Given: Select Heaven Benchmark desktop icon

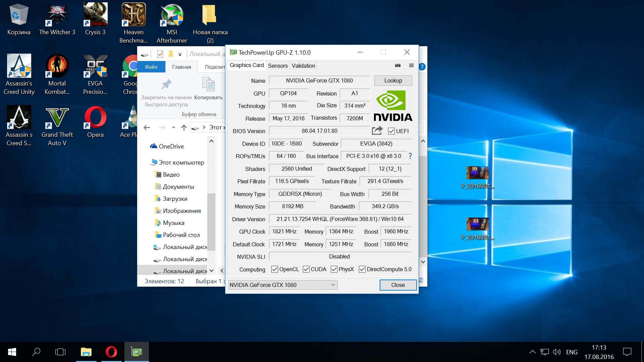Looking at the screenshot, I should [133, 23].
